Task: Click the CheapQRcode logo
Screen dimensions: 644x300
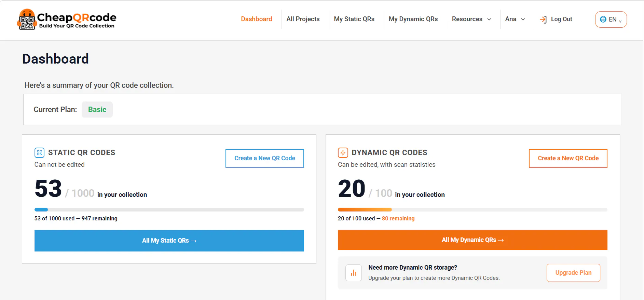Action: point(67,19)
